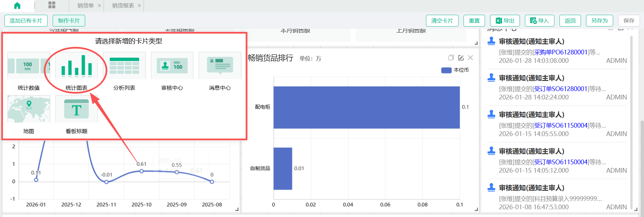
Task: Click the 导出 Excel export button
Action: click(505, 21)
